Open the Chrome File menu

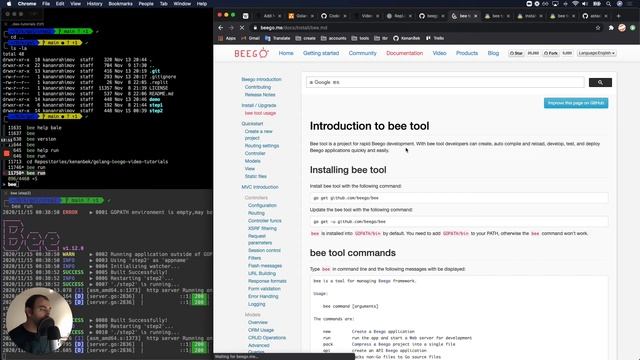coord(46,4)
